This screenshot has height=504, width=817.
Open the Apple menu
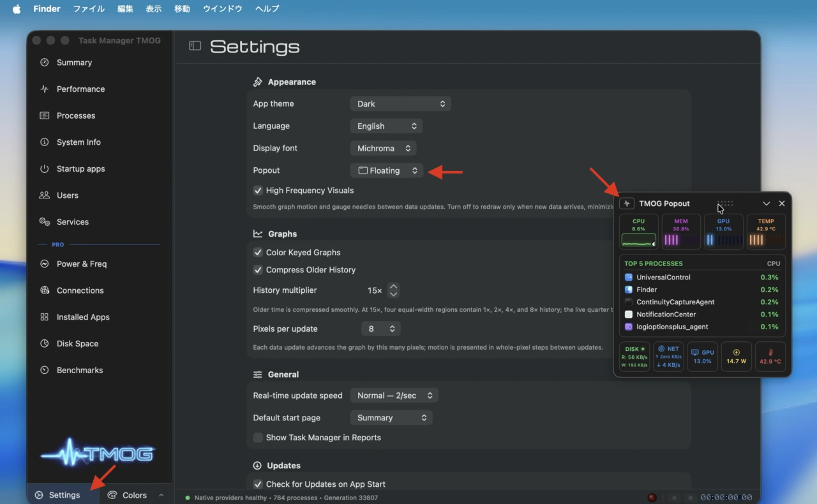(17, 9)
